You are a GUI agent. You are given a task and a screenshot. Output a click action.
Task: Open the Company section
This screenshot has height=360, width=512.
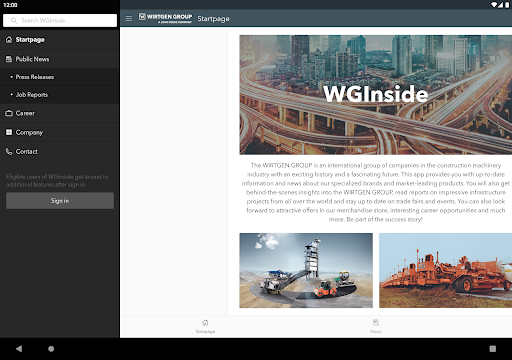click(60, 132)
